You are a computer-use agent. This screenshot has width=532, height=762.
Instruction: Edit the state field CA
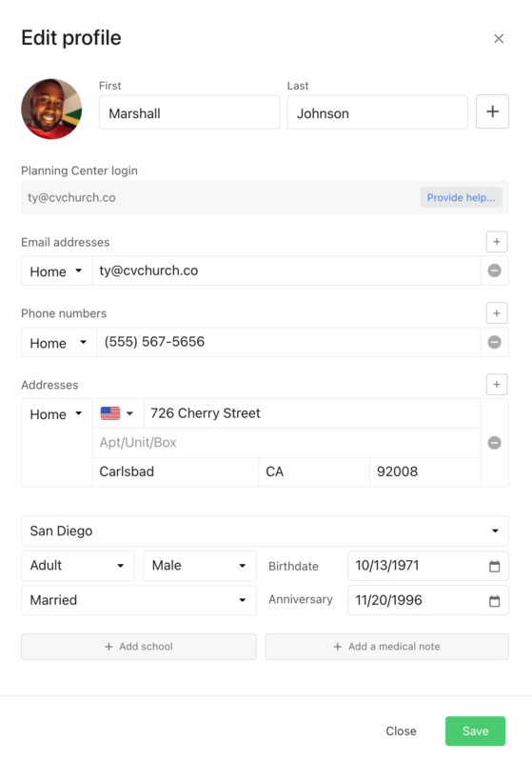(314, 471)
